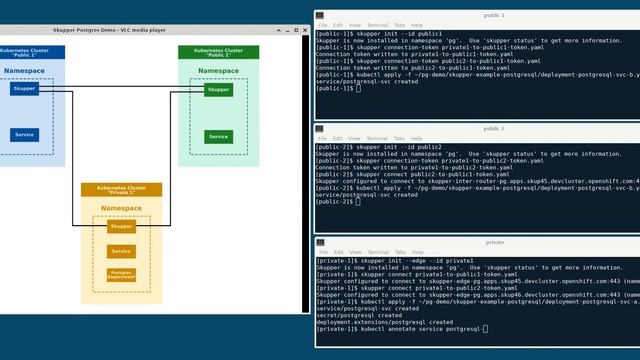The height and width of the screenshot is (360, 640).
Task: Click the blue Service box in Public 1 cluster
Action: [24, 135]
